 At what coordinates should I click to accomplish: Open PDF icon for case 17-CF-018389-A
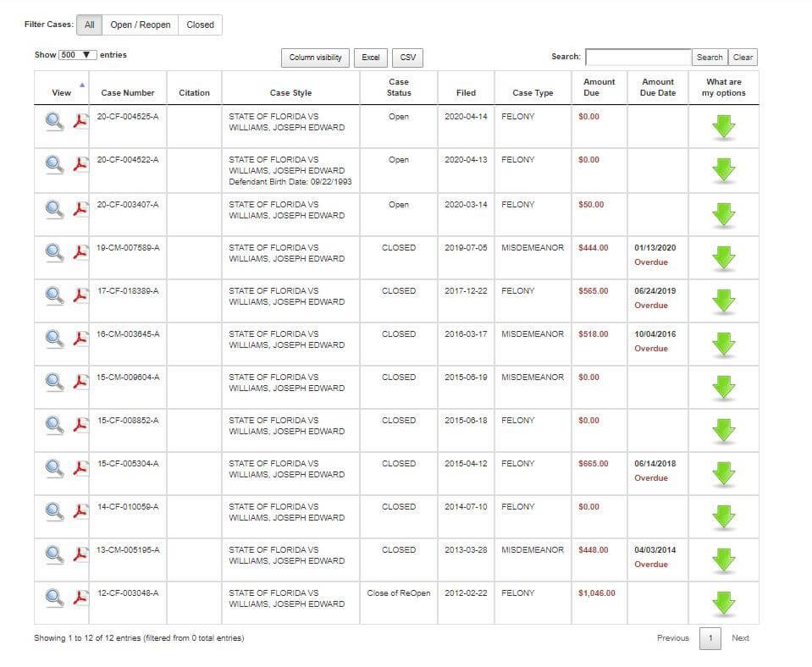[x=80, y=295]
